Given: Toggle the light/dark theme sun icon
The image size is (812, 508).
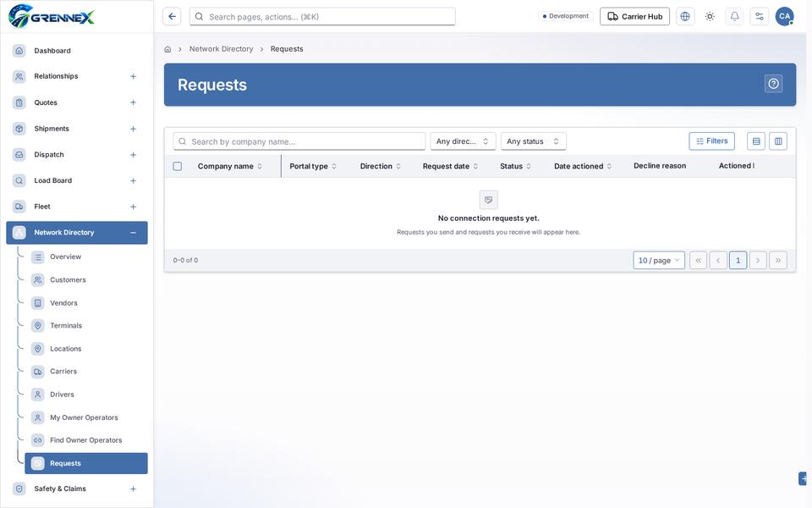Looking at the screenshot, I should point(710,17).
